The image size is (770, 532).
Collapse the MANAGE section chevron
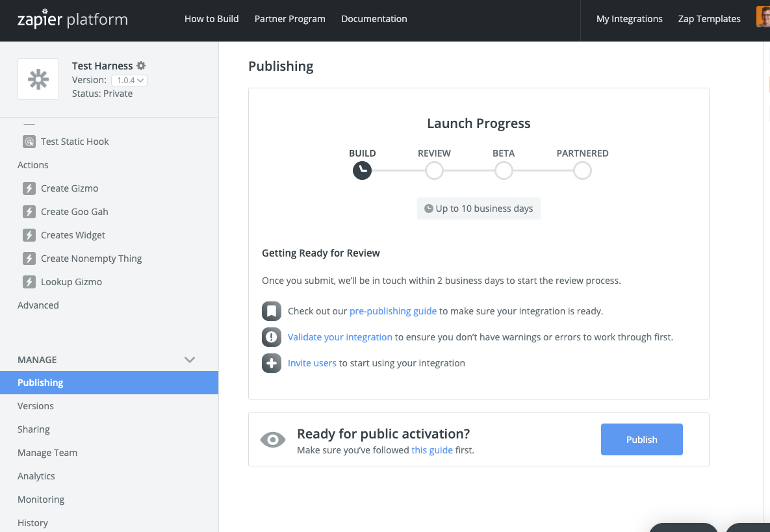190,360
